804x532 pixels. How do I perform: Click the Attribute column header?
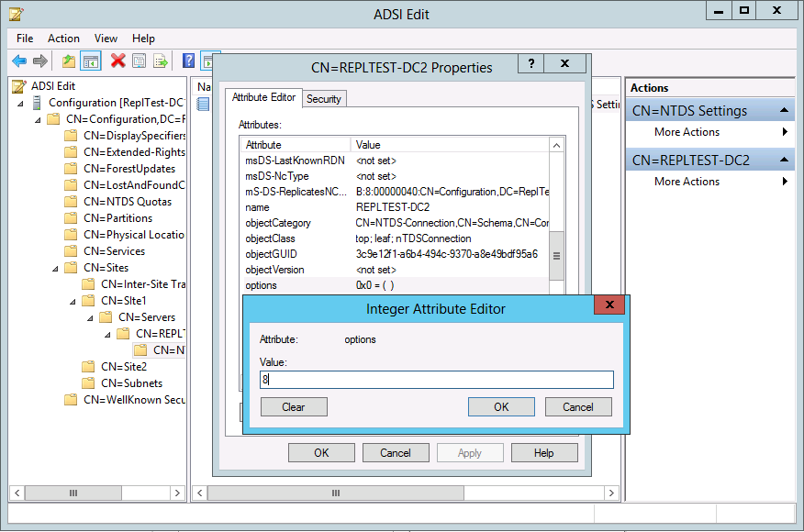click(296, 145)
